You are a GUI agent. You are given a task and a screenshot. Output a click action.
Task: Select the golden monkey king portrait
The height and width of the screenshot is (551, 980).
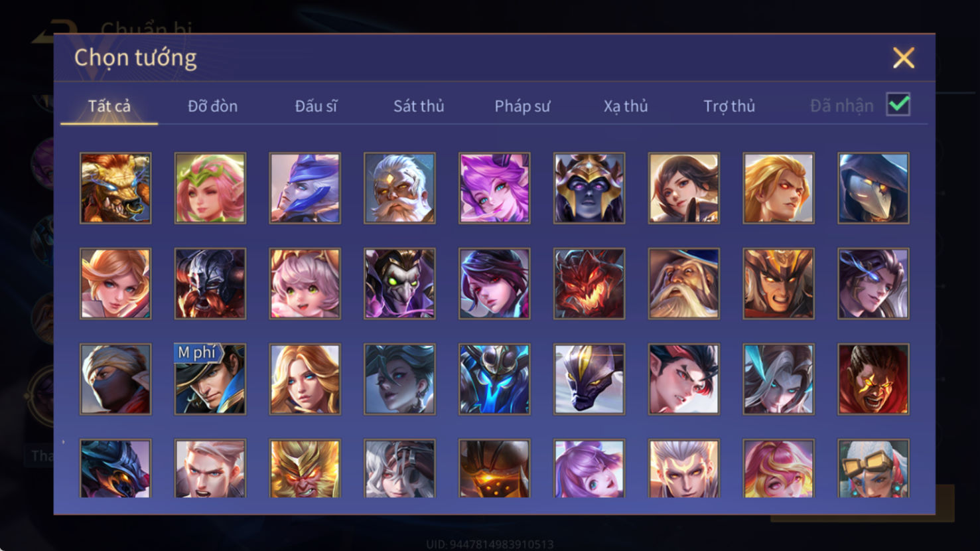click(305, 468)
